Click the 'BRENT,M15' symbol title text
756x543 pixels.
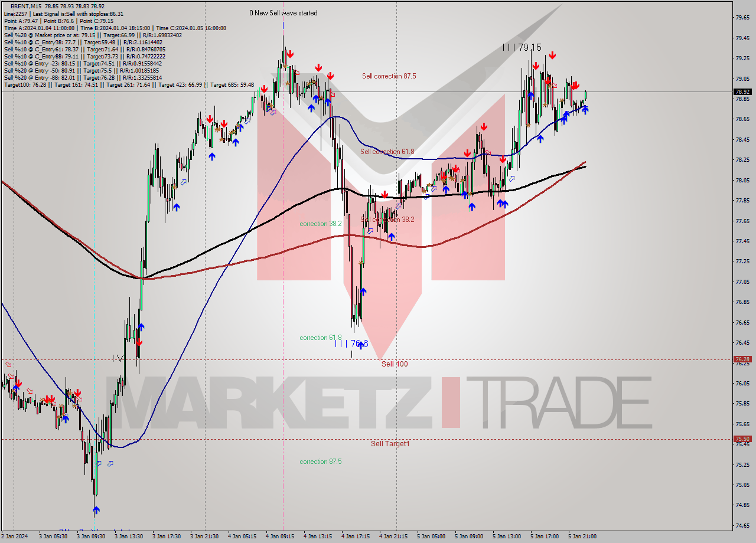26,6
